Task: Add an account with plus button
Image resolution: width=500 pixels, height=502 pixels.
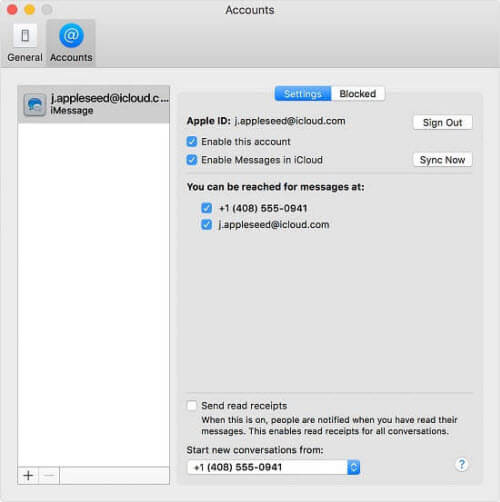Action: (28, 475)
